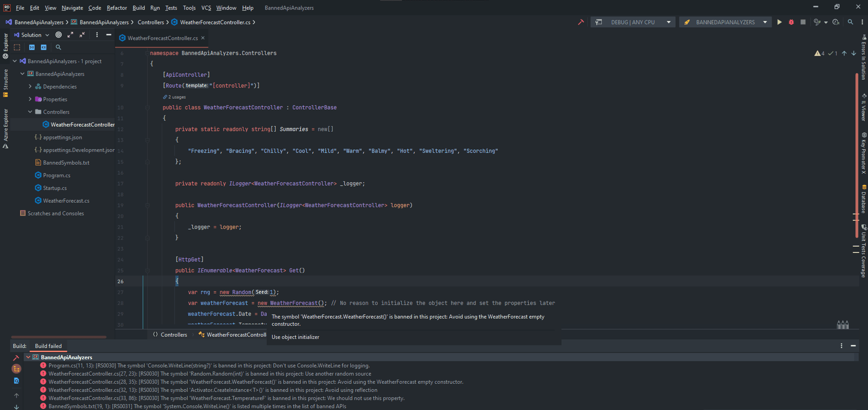The height and width of the screenshot is (410, 868).
Task: Click the green Run button
Action: pyautogui.click(x=779, y=22)
